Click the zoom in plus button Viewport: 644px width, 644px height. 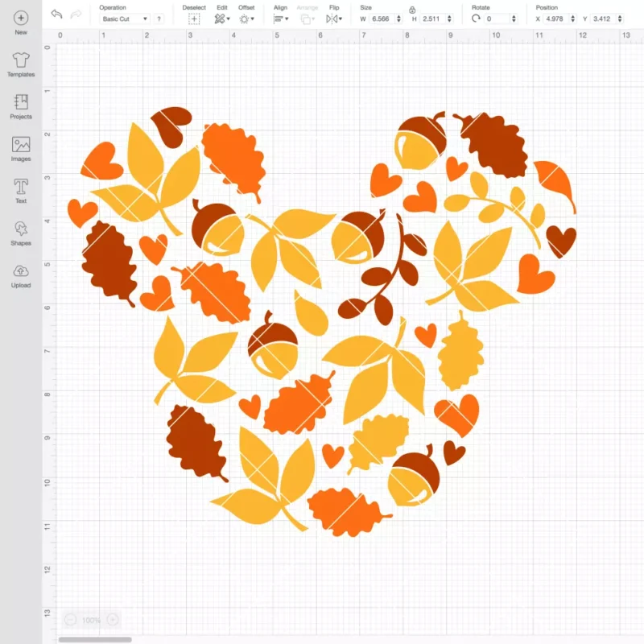tap(113, 620)
